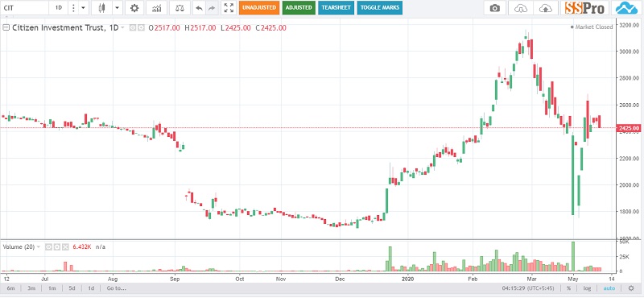
Task: Remove the Volume indicator with X icon
Action: 65,246
